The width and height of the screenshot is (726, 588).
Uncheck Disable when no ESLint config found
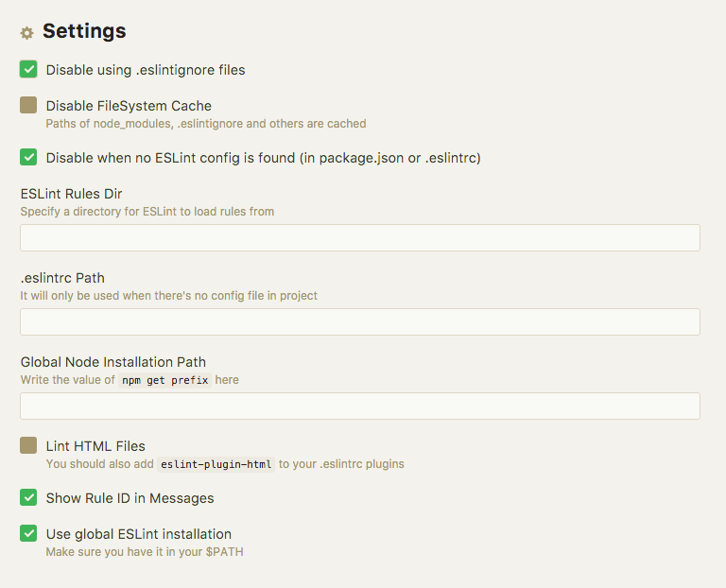tap(28, 157)
